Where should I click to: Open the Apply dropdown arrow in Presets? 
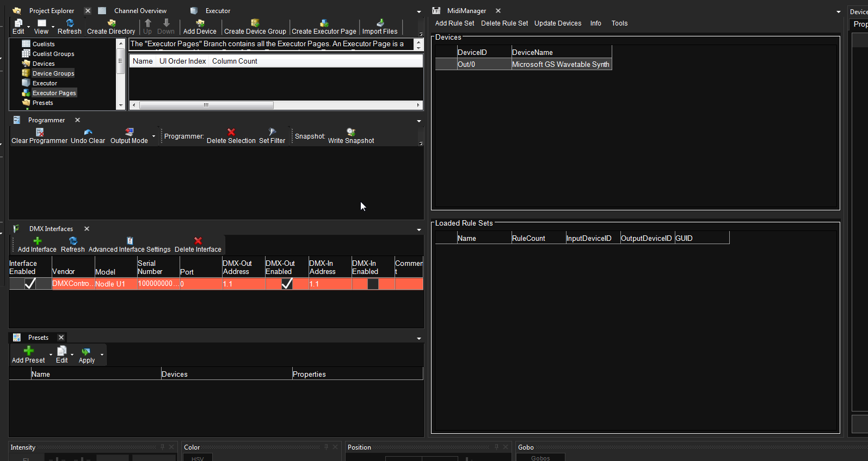click(x=102, y=355)
